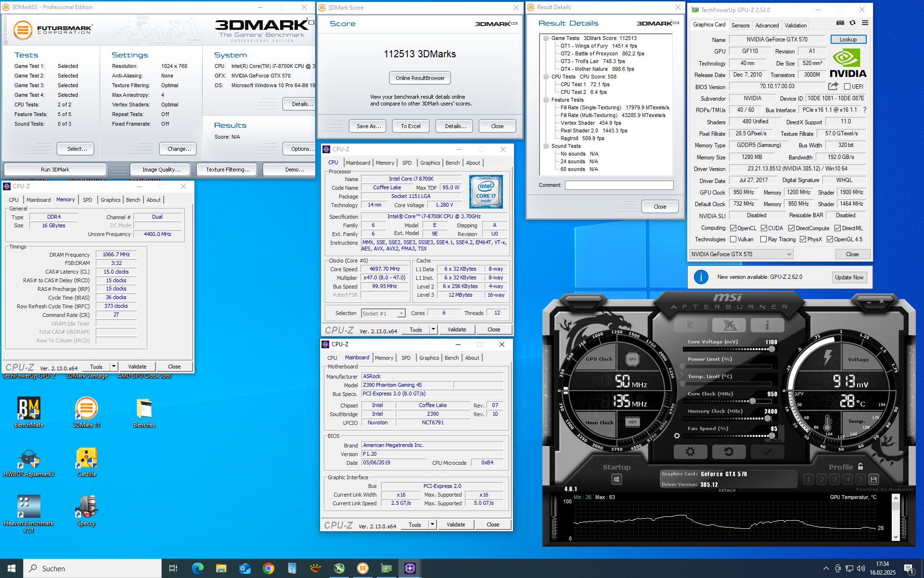
Task: Open the BenchMate desktop shortcut
Action: pos(29,413)
